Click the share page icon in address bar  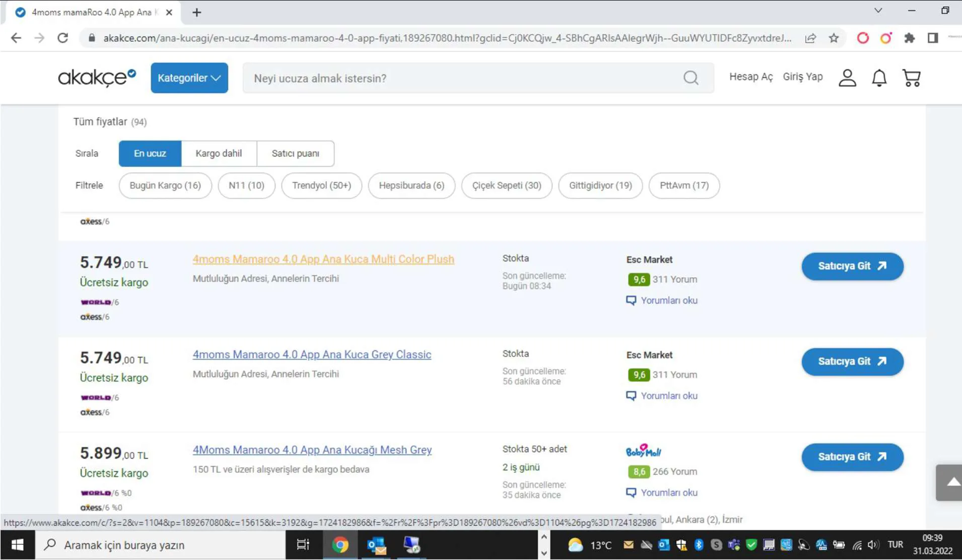coord(810,38)
